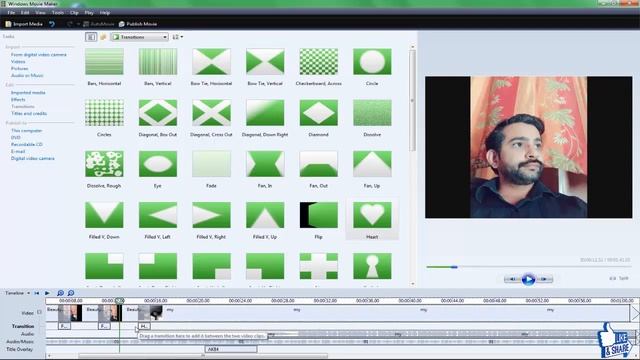This screenshot has height=360, width=640.
Task: Open the Timeline view dropdown arrow
Action: coord(28,293)
